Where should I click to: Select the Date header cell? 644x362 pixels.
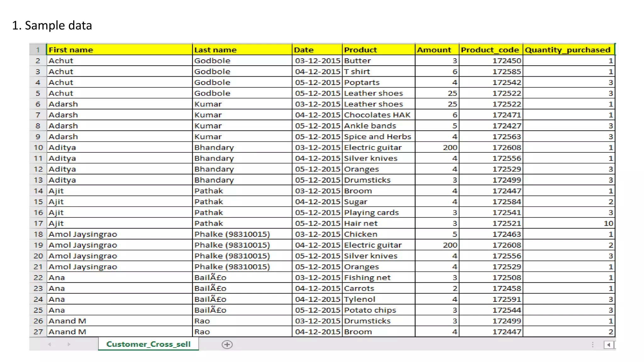(317, 50)
